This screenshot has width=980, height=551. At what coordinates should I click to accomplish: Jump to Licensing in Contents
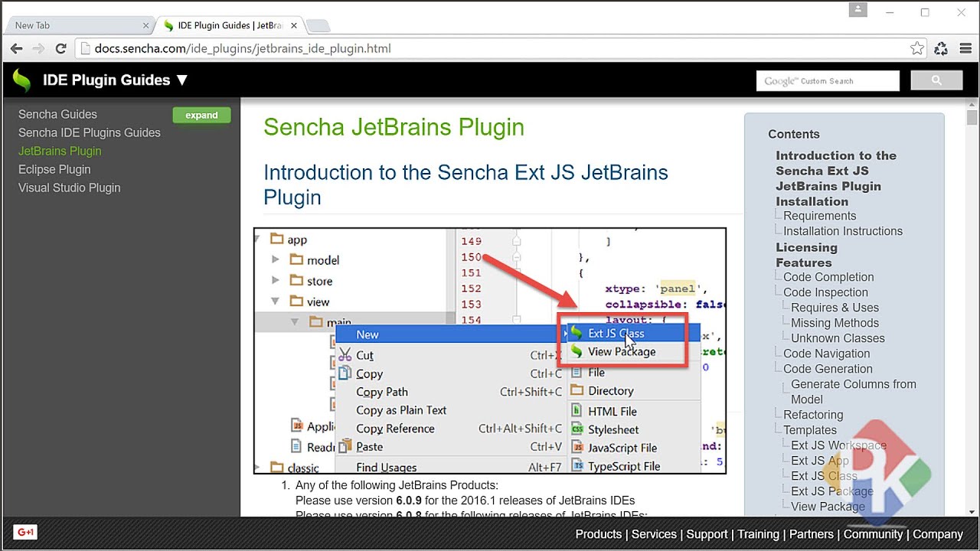(806, 247)
